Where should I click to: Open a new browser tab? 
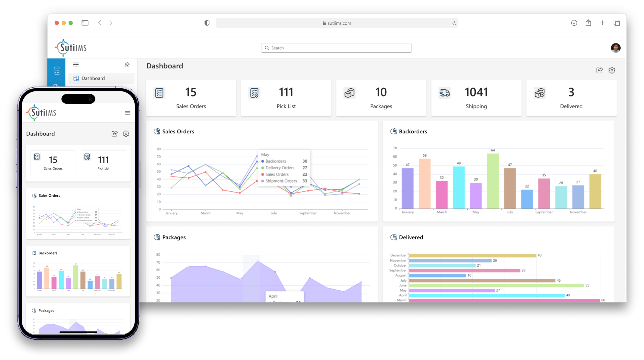point(602,23)
